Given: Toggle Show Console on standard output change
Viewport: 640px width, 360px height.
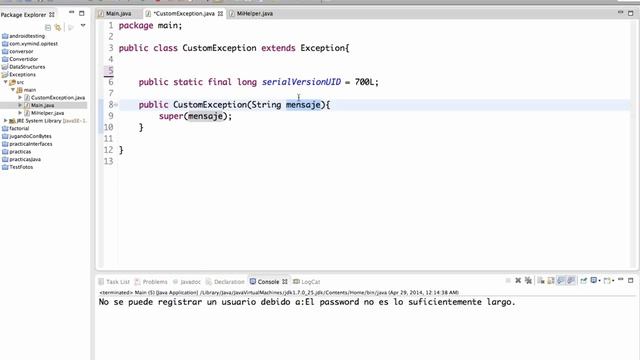Looking at the screenshot, I should (x=561, y=280).
